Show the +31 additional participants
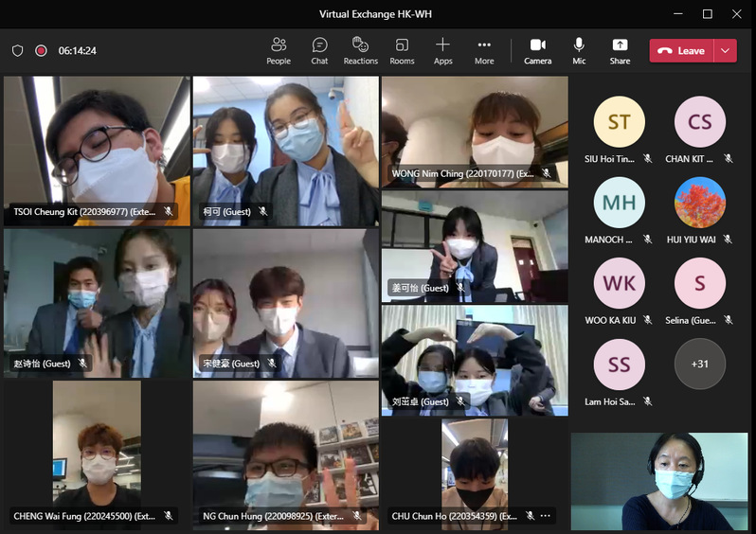756x534 pixels. pyautogui.click(x=699, y=364)
